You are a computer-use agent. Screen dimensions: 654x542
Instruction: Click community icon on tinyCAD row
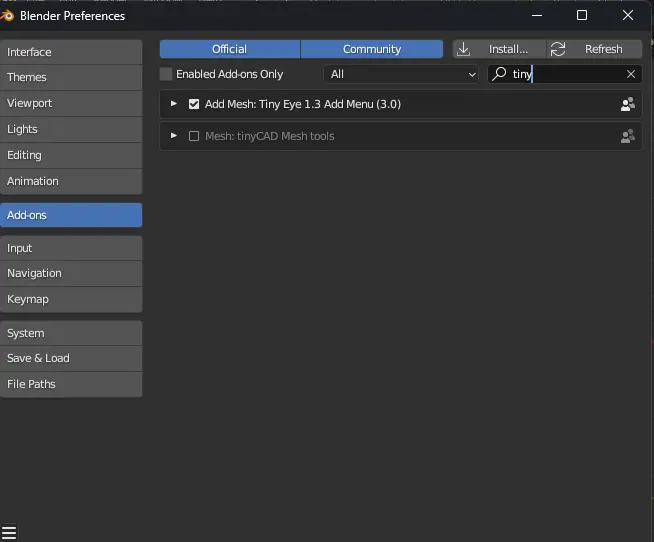pyautogui.click(x=628, y=136)
